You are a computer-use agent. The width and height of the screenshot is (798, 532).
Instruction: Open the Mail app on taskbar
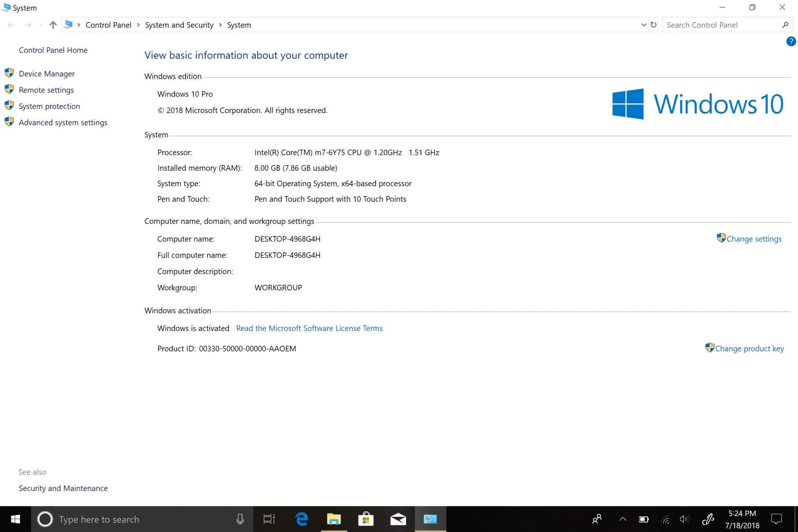pos(398,519)
